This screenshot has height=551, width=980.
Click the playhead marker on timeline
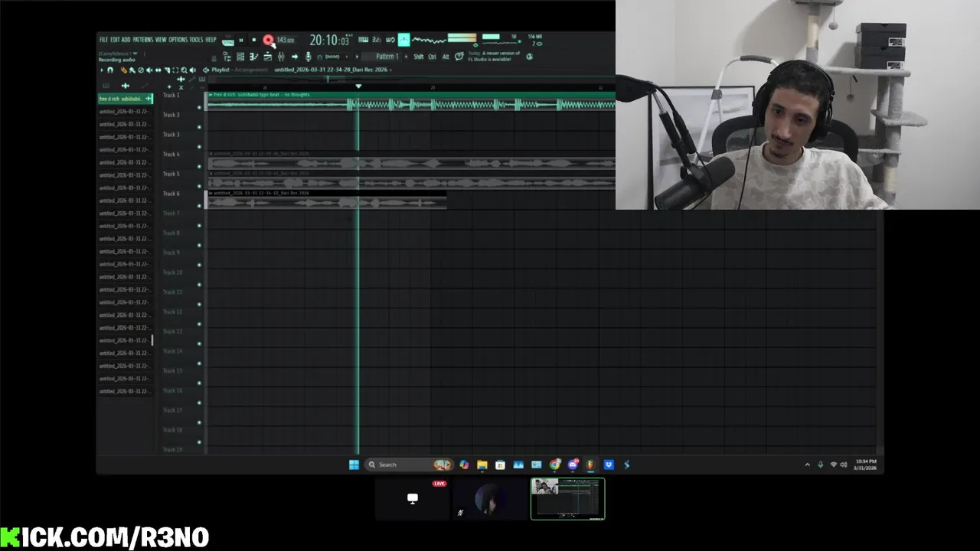point(358,86)
